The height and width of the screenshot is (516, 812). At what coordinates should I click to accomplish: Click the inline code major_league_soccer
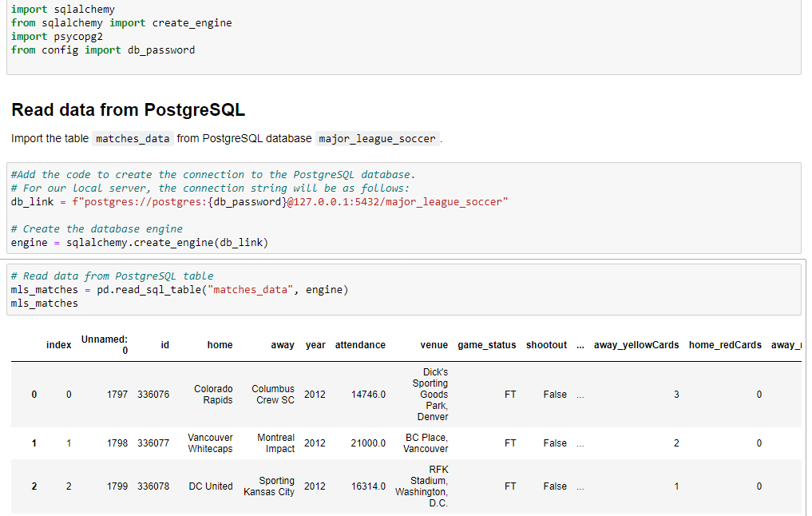tap(377, 138)
